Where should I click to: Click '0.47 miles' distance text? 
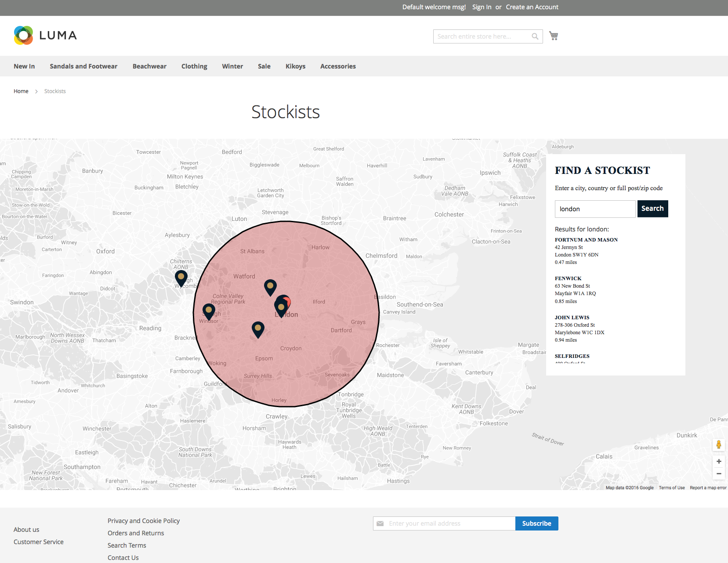click(x=566, y=262)
